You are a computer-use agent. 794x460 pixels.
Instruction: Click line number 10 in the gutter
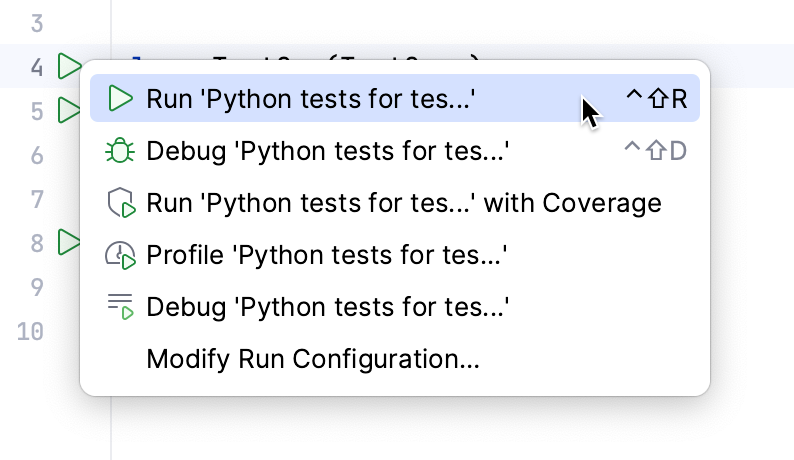tap(32, 331)
